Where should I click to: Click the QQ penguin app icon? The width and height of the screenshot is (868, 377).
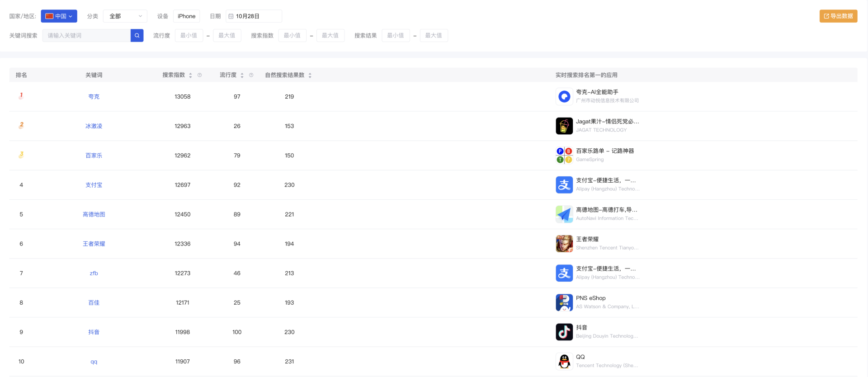[564, 361]
